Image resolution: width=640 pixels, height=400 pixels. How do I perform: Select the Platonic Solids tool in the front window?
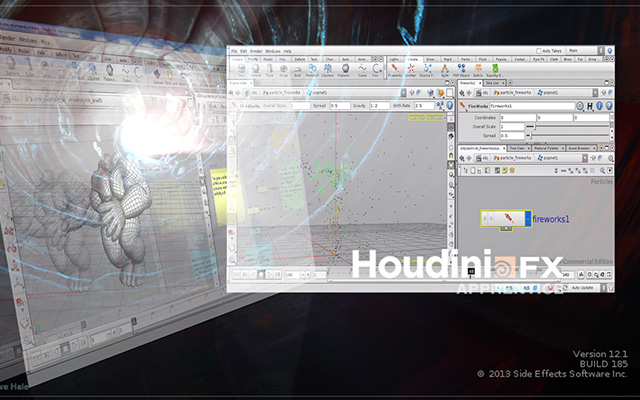(345, 70)
